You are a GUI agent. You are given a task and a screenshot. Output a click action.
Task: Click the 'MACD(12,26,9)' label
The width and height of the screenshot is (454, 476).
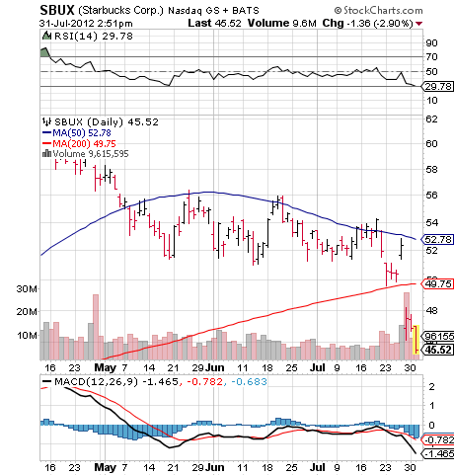point(96,382)
